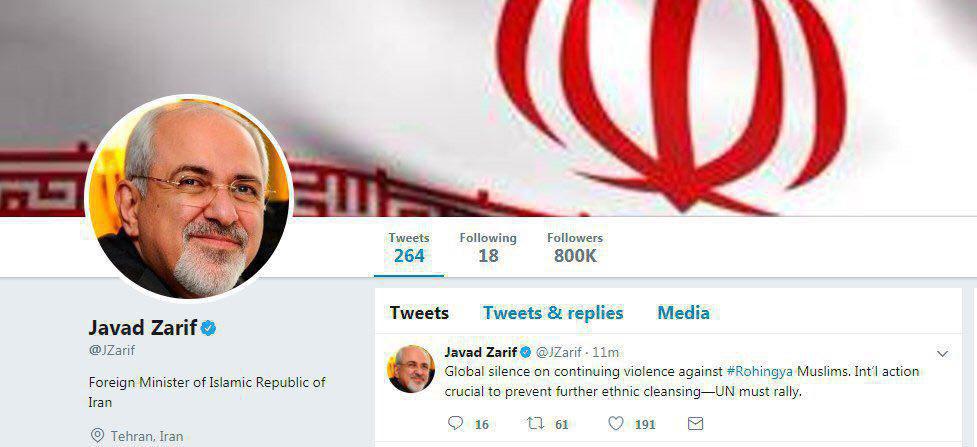
Task: Select the Tweets timeline tab
Action: coord(419,312)
